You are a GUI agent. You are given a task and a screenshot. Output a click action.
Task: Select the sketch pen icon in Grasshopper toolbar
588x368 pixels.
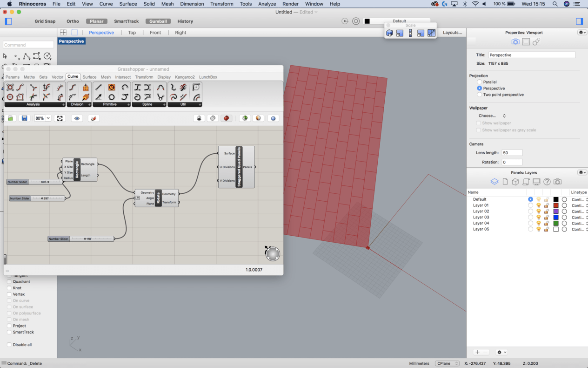tap(94, 118)
